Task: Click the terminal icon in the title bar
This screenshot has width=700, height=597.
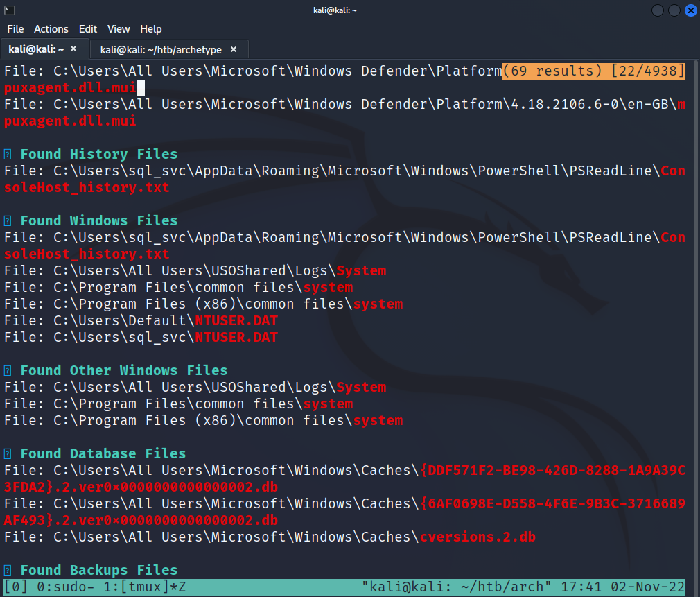Action: click(8, 10)
